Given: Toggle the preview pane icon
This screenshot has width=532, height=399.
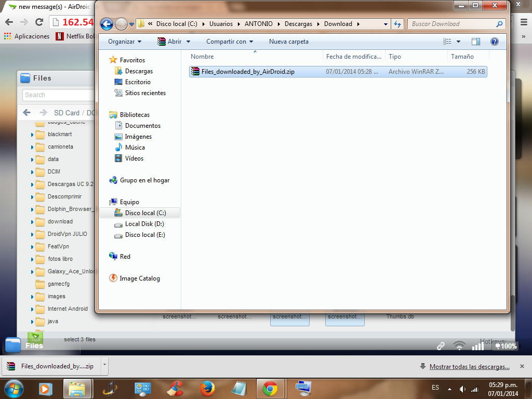Looking at the screenshot, I should [475, 42].
